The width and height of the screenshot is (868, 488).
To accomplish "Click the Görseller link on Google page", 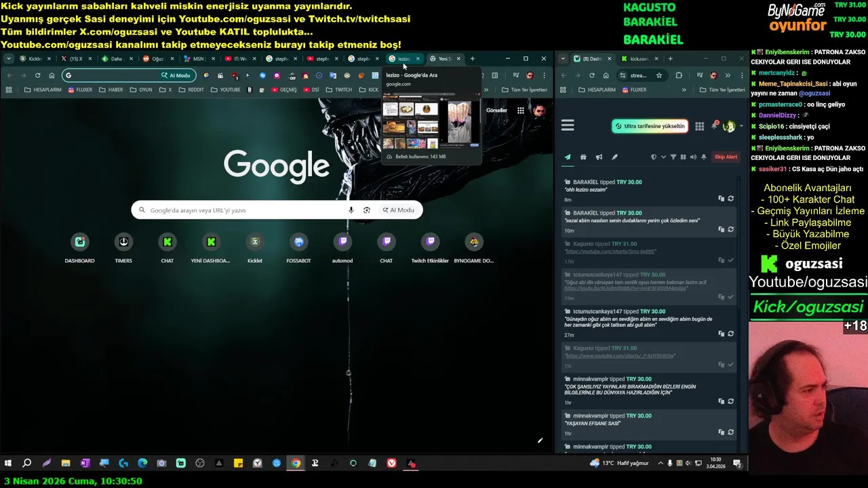I will pos(496,110).
